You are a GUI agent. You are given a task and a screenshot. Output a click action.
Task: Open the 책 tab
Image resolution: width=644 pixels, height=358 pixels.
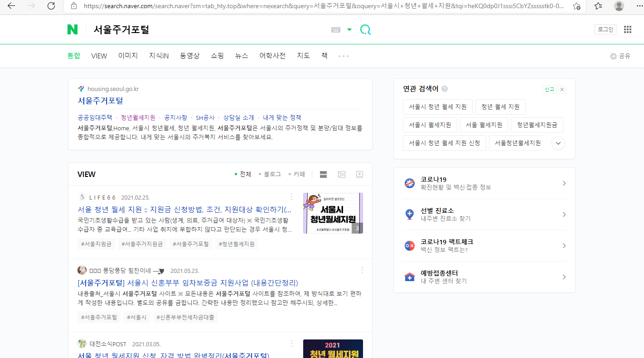pos(324,56)
